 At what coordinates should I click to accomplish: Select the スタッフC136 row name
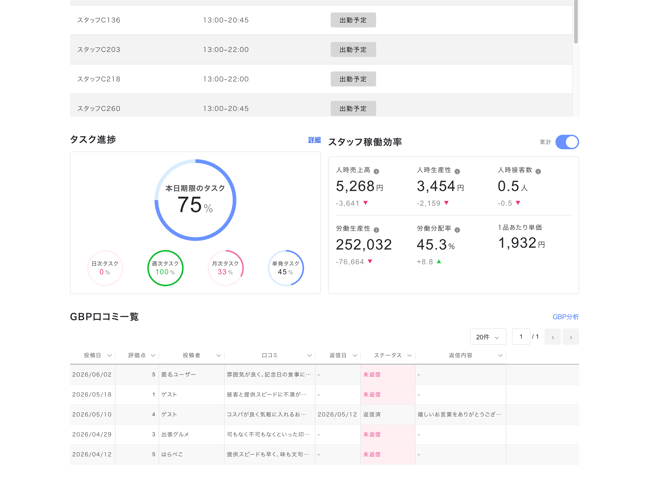pyautogui.click(x=99, y=20)
